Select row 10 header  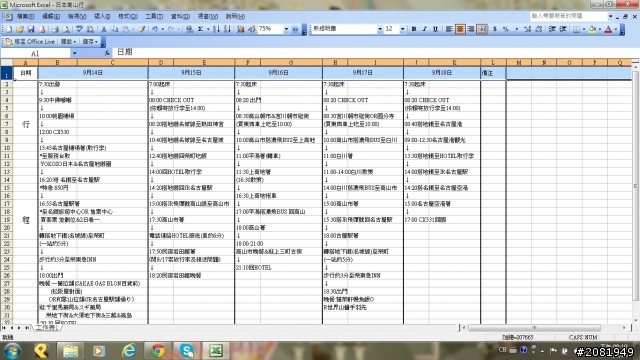point(7,148)
